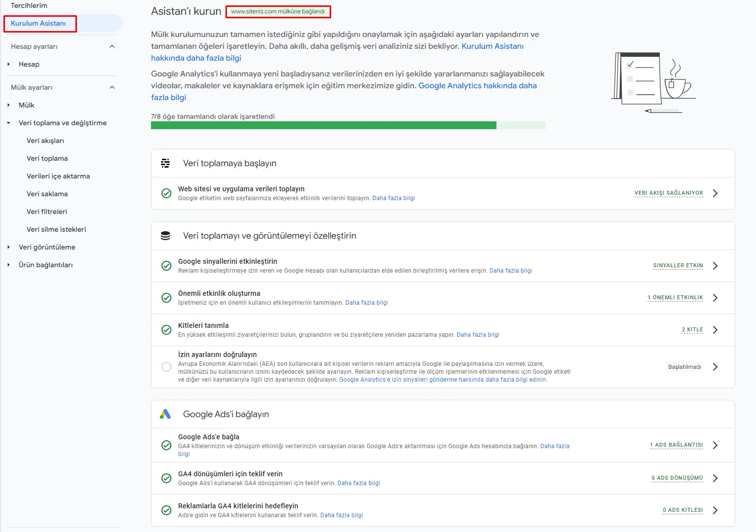Viewport: 756px width, 532px height.
Task: Click the green 7/8 completion progress bar
Action: 348,125
